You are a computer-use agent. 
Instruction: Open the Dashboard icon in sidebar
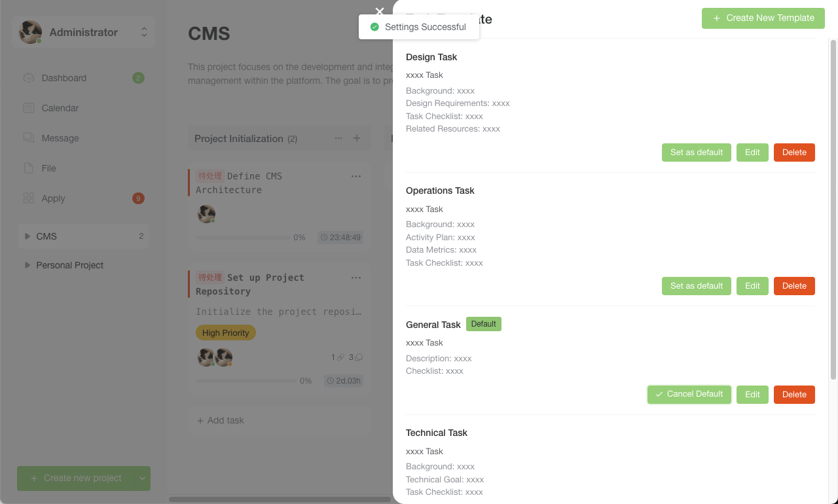(x=29, y=78)
